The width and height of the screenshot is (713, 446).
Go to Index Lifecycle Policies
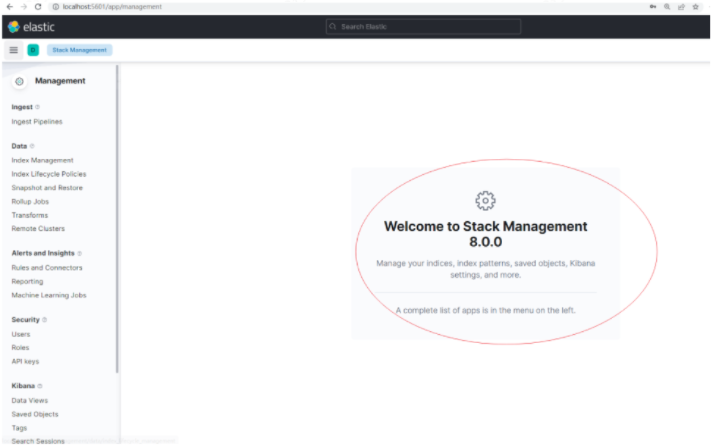49,174
